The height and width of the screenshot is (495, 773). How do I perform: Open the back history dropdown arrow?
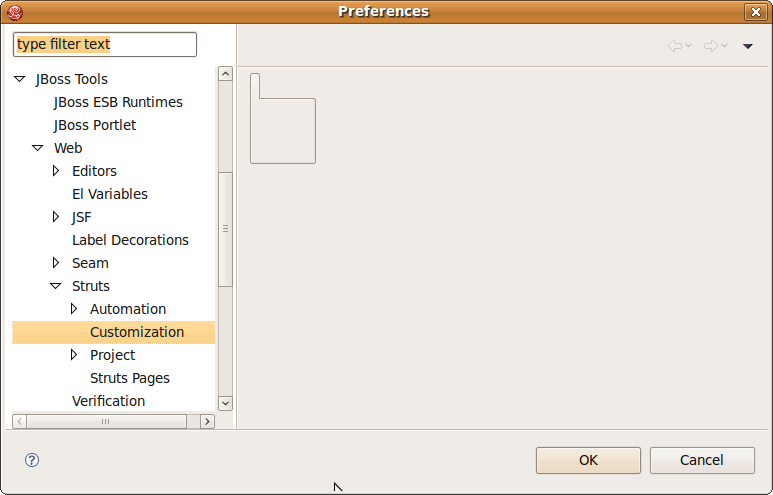point(689,45)
